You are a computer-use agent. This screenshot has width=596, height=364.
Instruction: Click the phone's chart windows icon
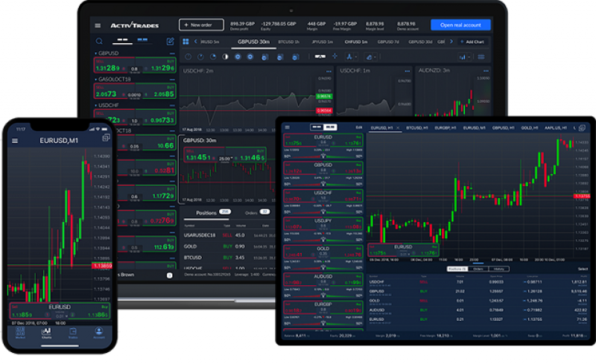pos(106,138)
